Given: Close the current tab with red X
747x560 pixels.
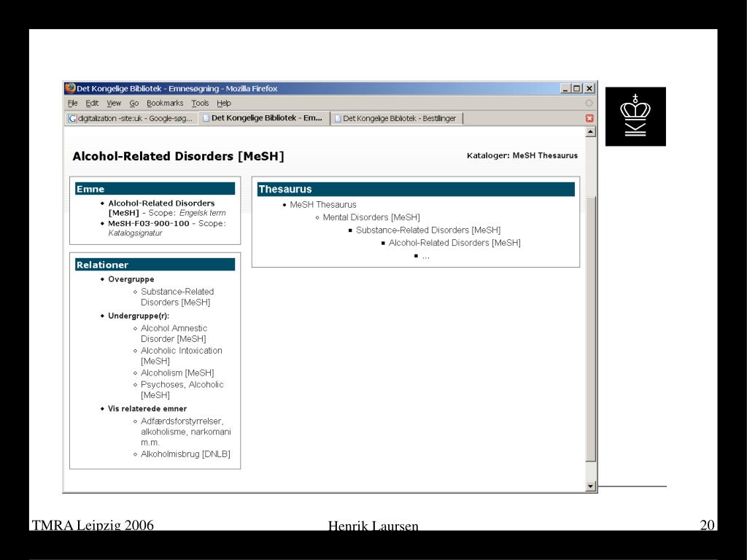Looking at the screenshot, I should click(589, 118).
